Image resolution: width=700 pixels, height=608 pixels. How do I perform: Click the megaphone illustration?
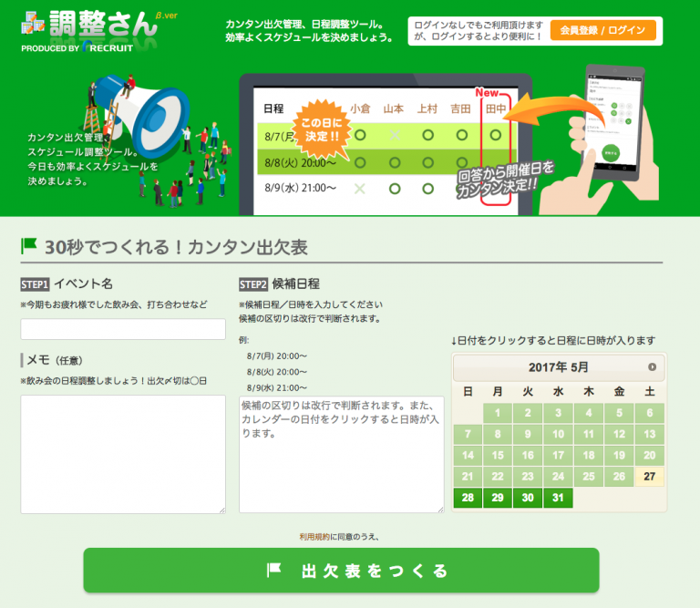(x=142, y=117)
